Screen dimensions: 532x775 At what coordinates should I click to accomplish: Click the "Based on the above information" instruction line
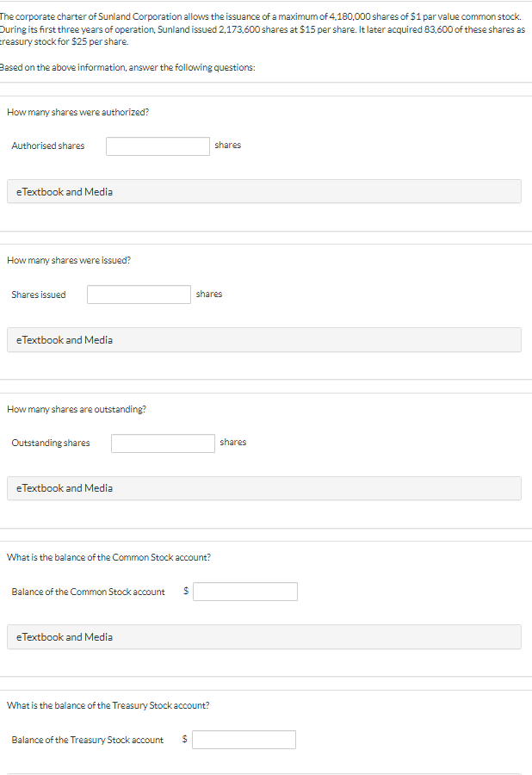click(127, 68)
